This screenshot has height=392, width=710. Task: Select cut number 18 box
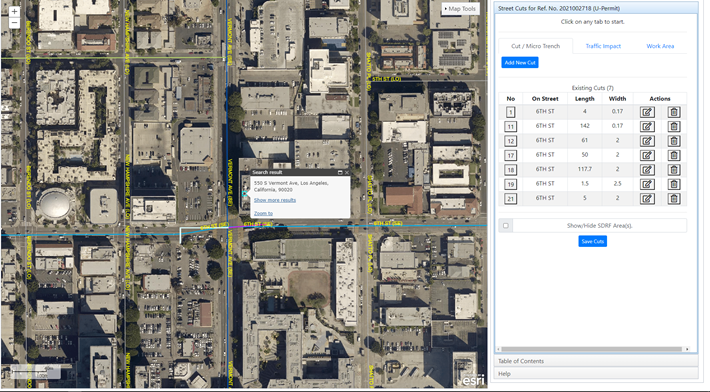(510, 170)
